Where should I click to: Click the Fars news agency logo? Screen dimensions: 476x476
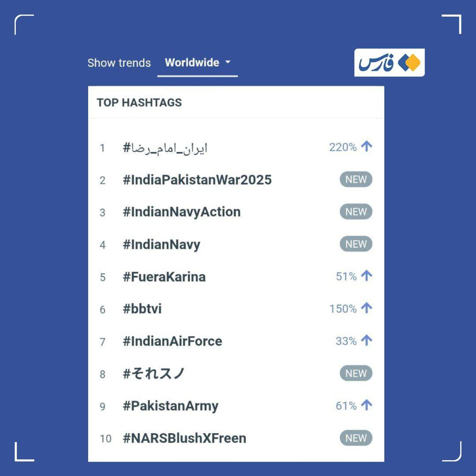389,63
